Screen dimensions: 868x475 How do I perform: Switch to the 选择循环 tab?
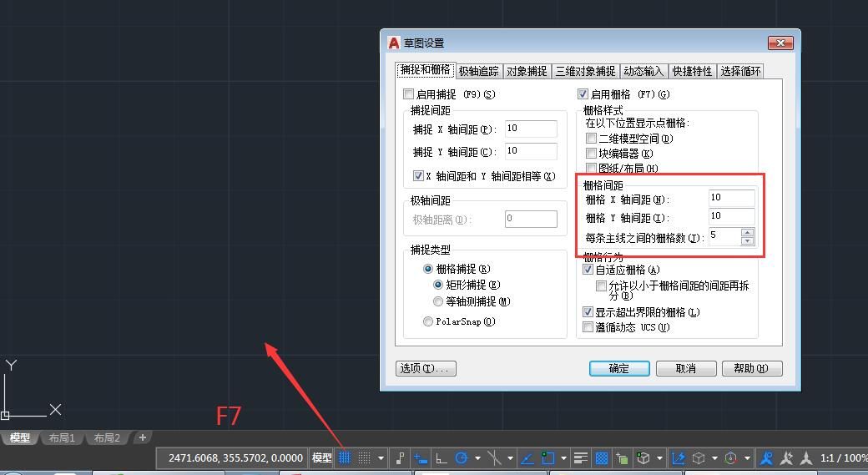pyautogui.click(x=740, y=71)
